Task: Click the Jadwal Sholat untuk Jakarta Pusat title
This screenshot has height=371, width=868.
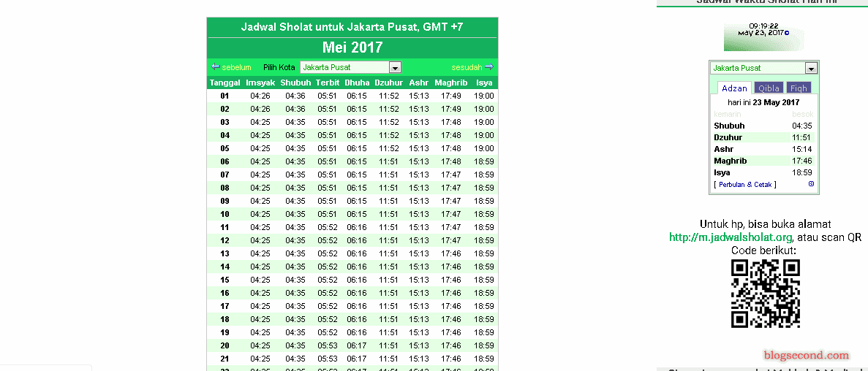Action: [352, 26]
